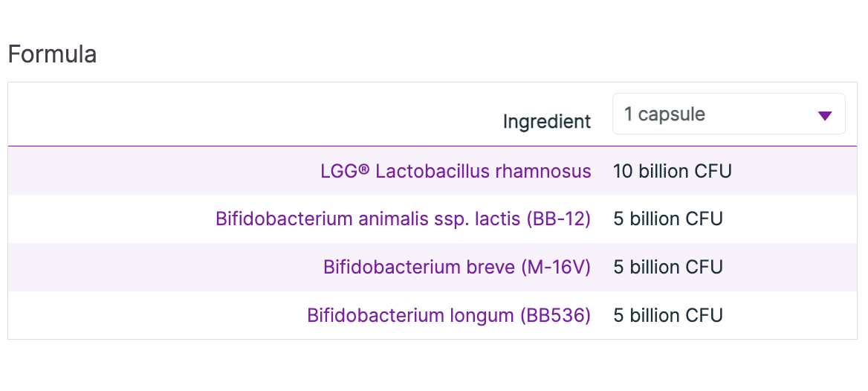
Task: Click the purple dropdown arrow icon
Action: tap(824, 115)
